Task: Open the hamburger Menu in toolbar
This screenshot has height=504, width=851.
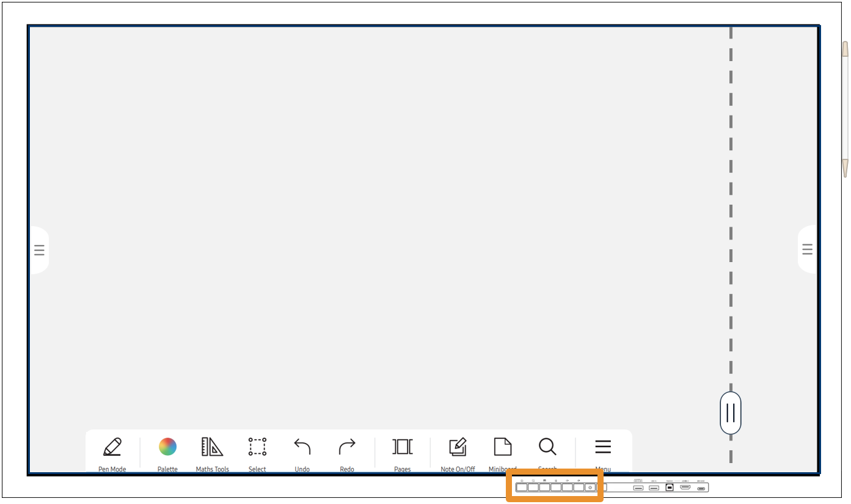Action: click(x=603, y=447)
